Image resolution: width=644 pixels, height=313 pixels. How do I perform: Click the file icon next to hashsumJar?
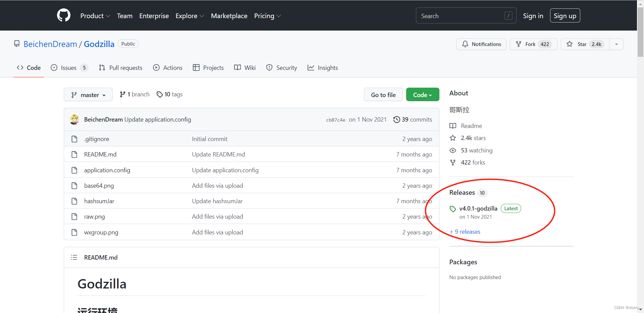[74, 201]
